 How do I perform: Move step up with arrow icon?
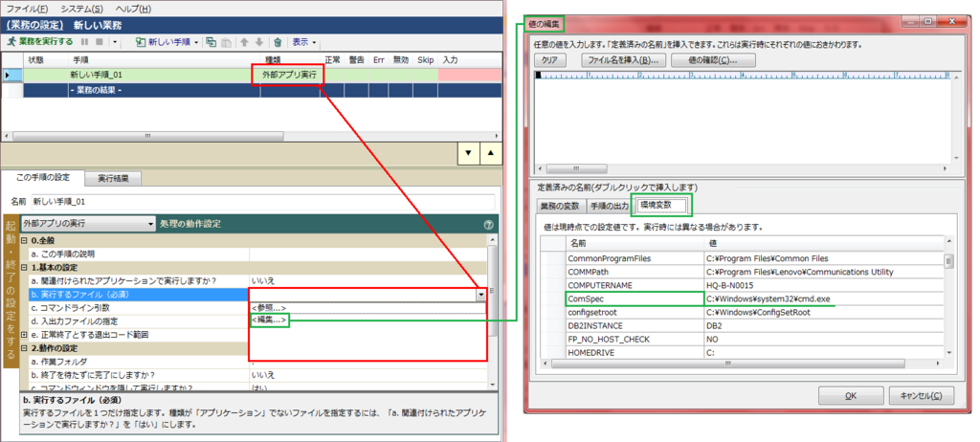coord(244,42)
